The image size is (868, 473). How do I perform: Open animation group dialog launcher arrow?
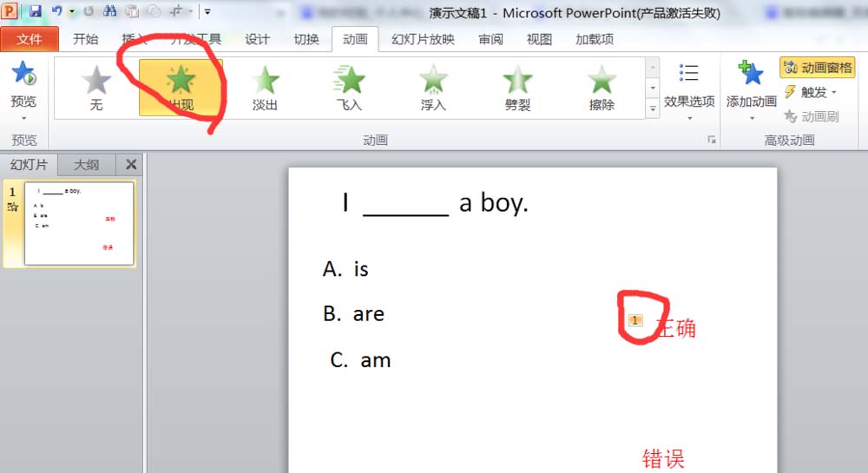click(x=712, y=140)
